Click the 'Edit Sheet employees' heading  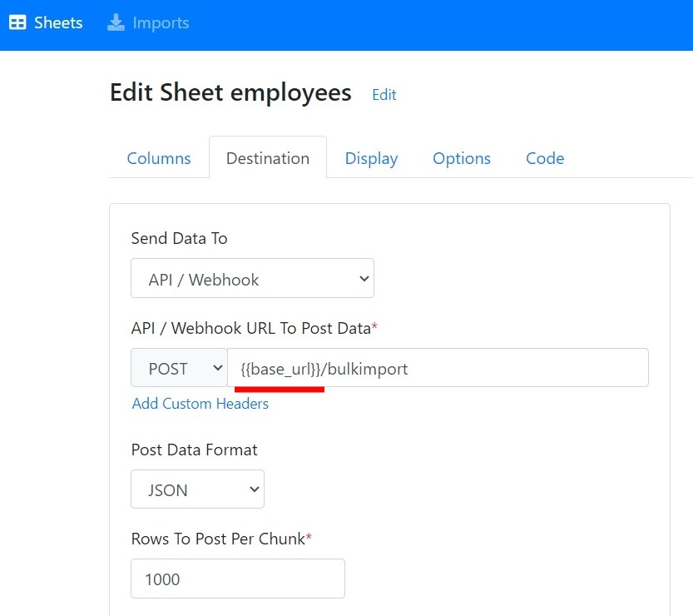(230, 92)
